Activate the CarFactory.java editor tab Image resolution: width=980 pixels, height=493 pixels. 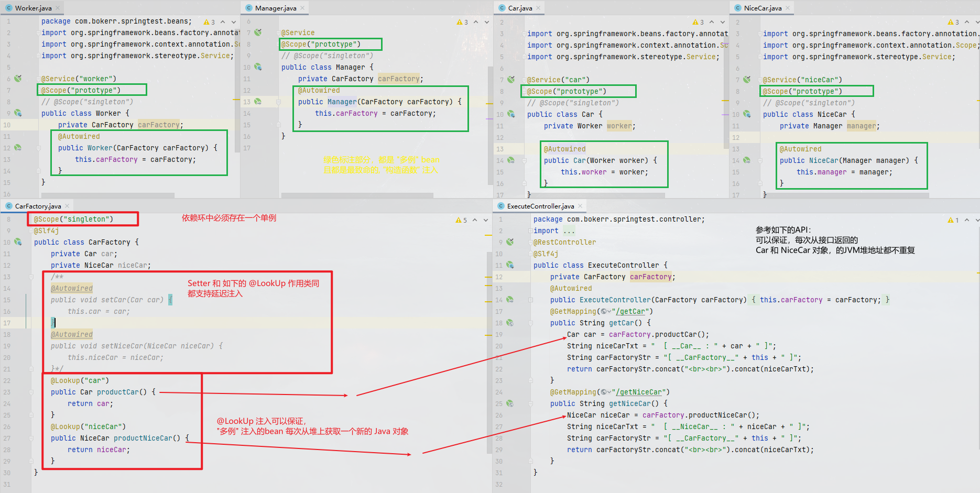click(38, 206)
